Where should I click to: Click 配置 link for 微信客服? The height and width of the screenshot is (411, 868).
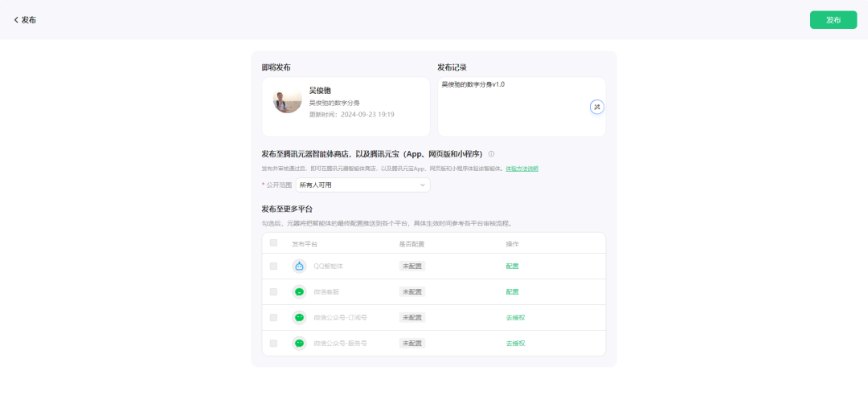click(x=512, y=291)
